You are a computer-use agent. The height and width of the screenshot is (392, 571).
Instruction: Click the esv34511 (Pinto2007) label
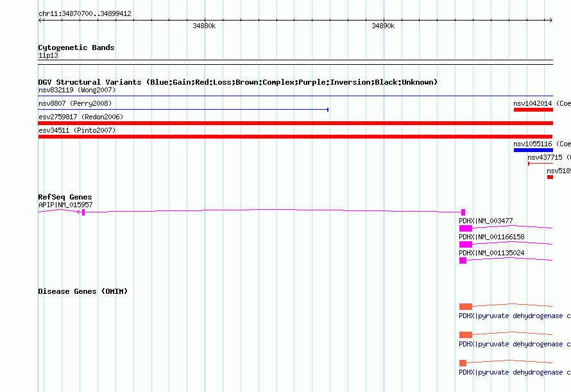pos(77,130)
